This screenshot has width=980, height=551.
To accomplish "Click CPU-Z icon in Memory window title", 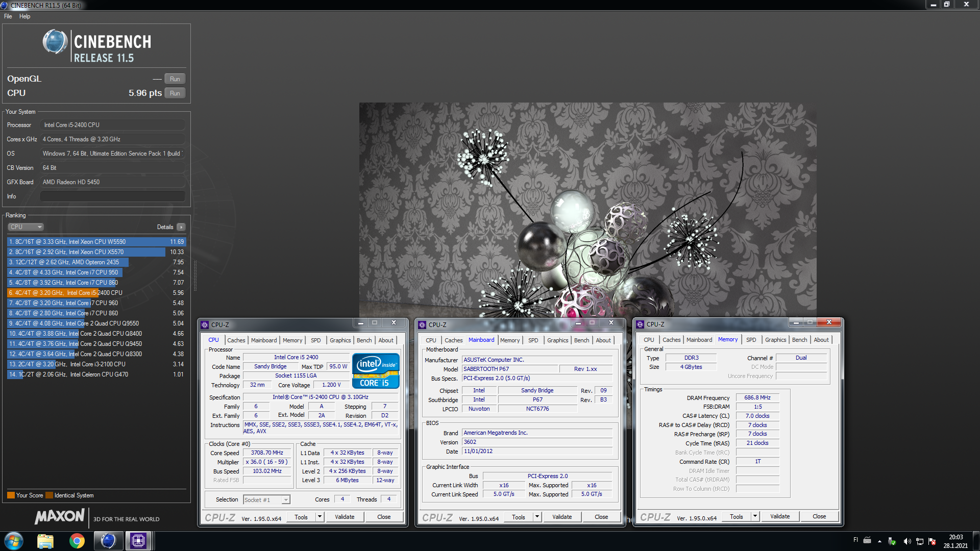I will (640, 324).
